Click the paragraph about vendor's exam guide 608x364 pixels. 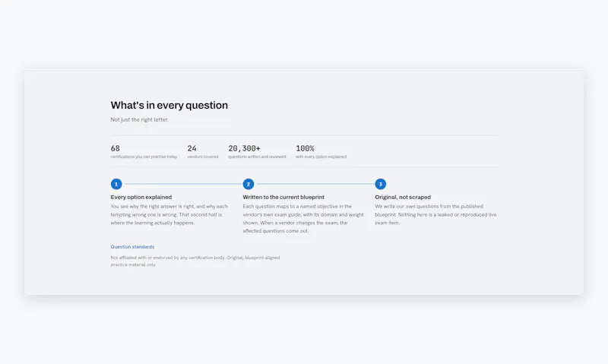point(303,219)
